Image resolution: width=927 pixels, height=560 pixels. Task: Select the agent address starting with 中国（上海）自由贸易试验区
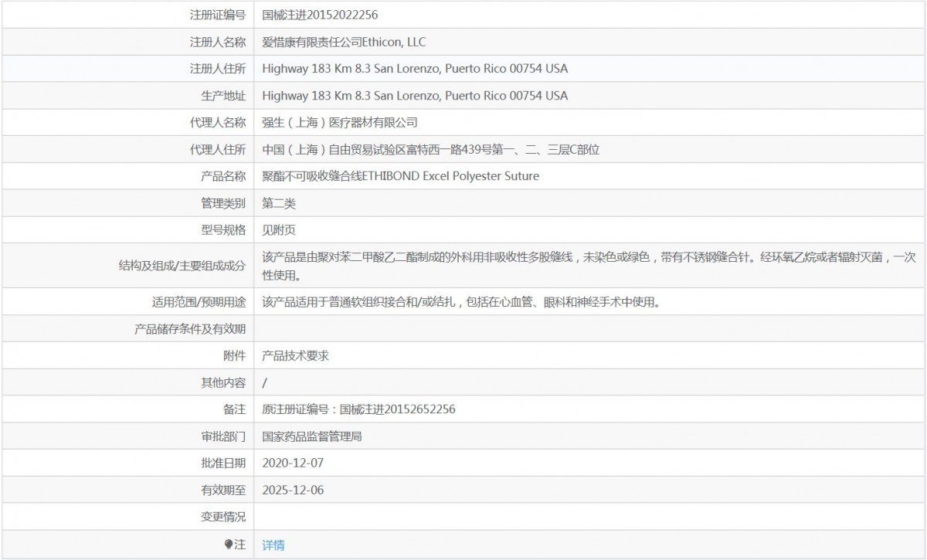[431, 149]
